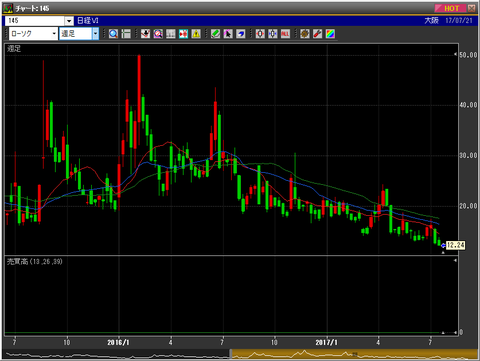Toggle the volume panel collapse arrow
480x361 pixels.
pyautogui.click(x=455, y=261)
